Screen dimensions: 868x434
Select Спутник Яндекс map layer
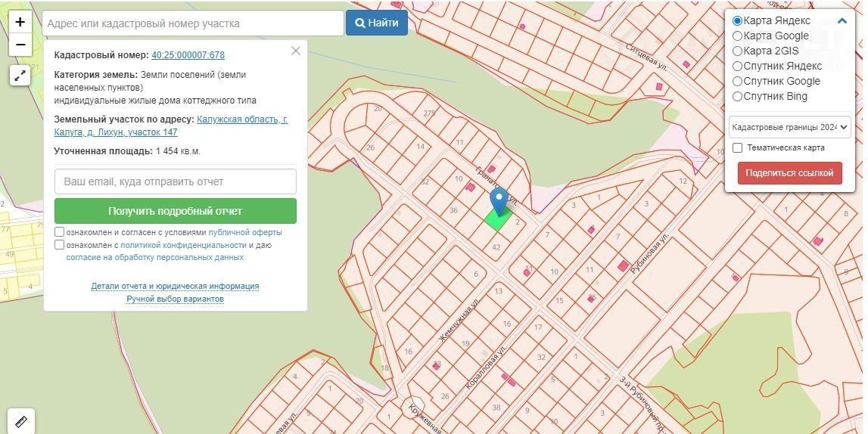coord(738,66)
